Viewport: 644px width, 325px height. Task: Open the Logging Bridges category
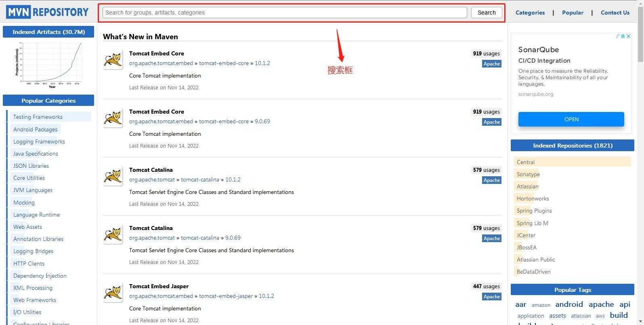click(33, 251)
